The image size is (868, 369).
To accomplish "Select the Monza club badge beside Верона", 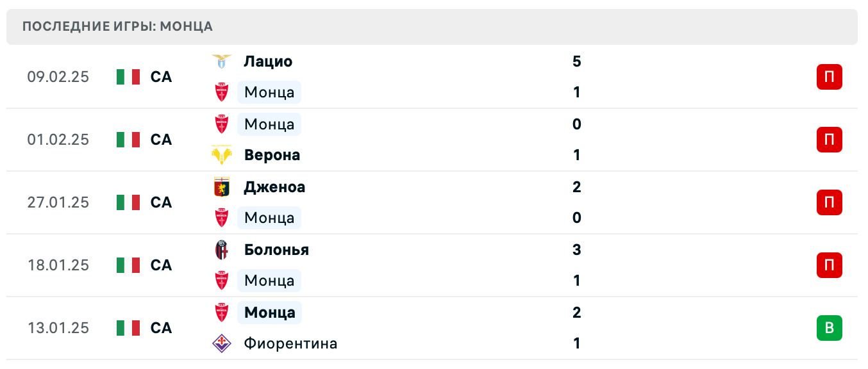I will tap(222, 124).
